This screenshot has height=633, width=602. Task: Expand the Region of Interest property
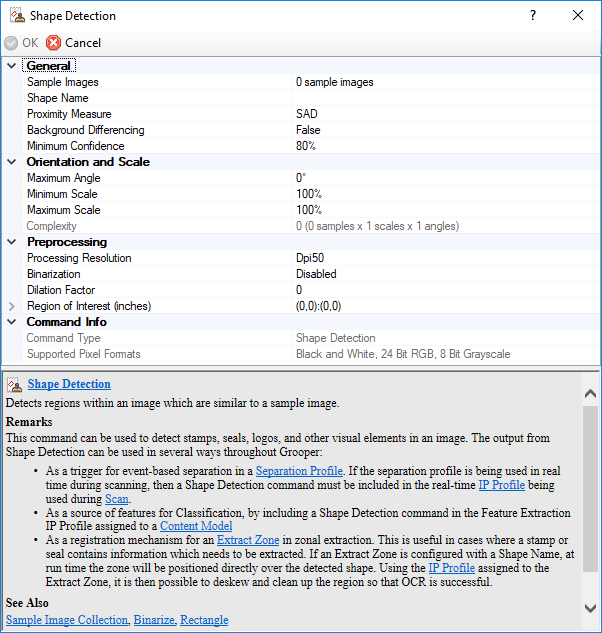coord(12,306)
